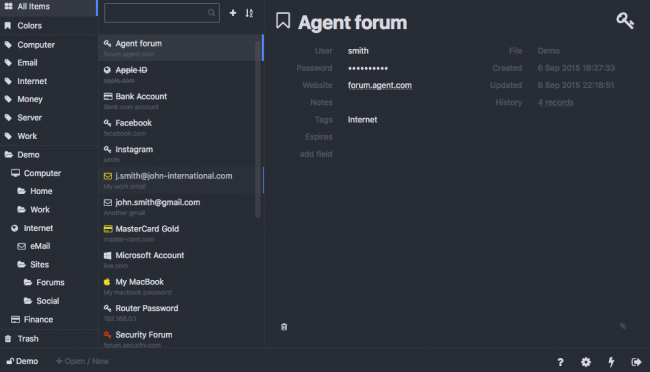Click the envelope icon of john.smith@gmail.com entry
The width and height of the screenshot is (650, 372).
(108, 202)
